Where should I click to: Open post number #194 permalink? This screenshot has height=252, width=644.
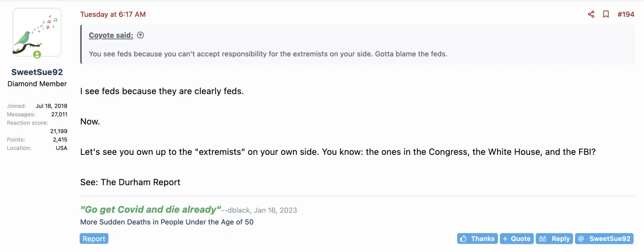tap(625, 15)
